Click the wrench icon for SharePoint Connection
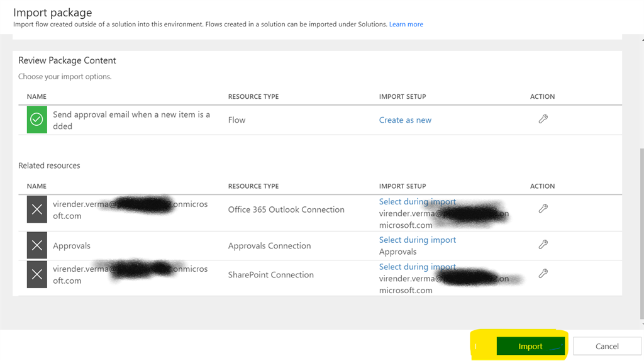The height and width of the screenshot is (363, 644). click(x=543, y=274)
